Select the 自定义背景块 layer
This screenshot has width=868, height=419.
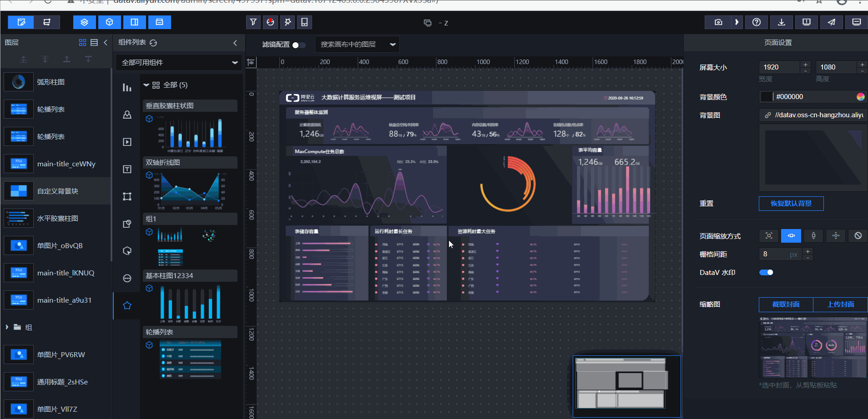(x=56, y=191)
